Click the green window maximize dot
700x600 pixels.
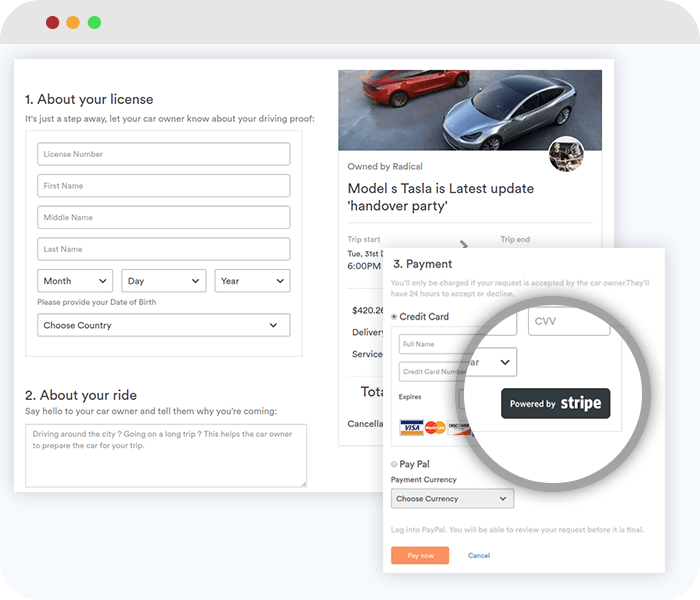point(94,22)
